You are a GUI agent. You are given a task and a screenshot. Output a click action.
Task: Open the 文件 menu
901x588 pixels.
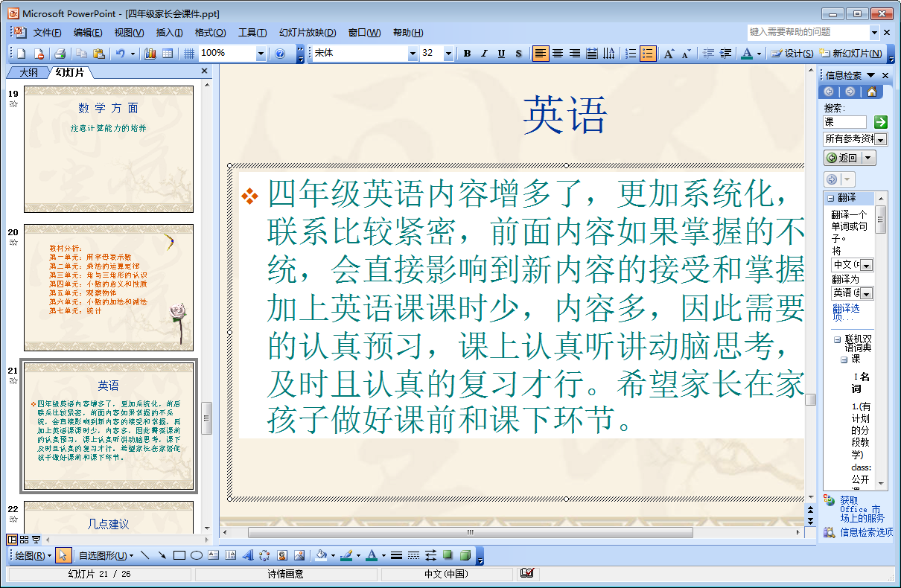[x=47, y=33]
